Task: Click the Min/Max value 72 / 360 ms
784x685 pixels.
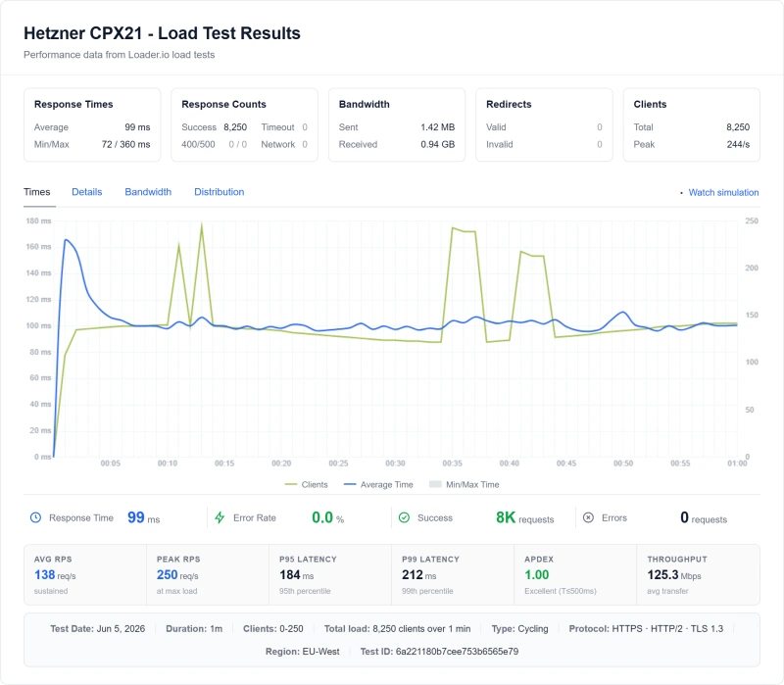Action: 126,144
